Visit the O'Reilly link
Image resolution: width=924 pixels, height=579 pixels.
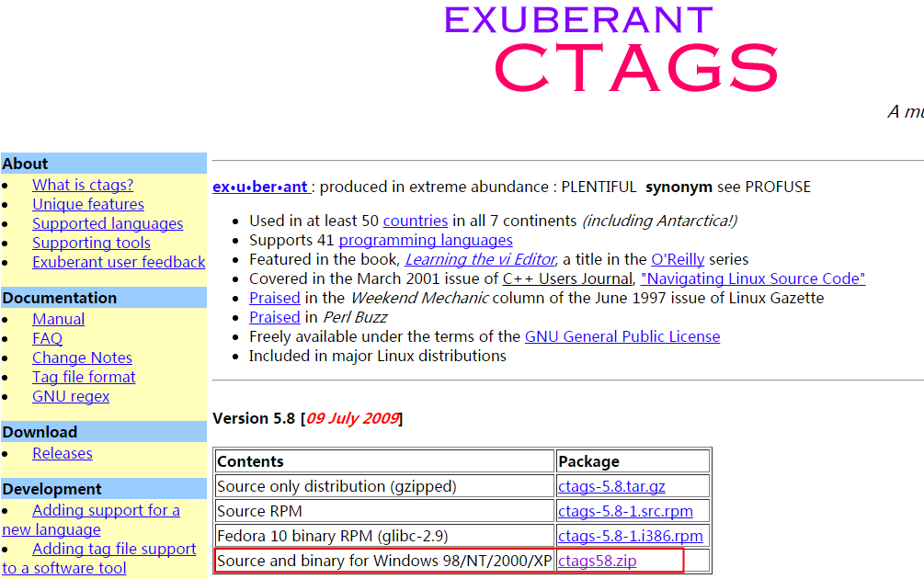point(678,260)
